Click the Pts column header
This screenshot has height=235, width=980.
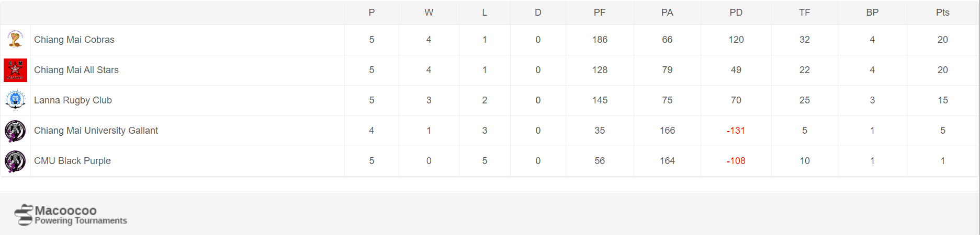[x=942, y=13]
